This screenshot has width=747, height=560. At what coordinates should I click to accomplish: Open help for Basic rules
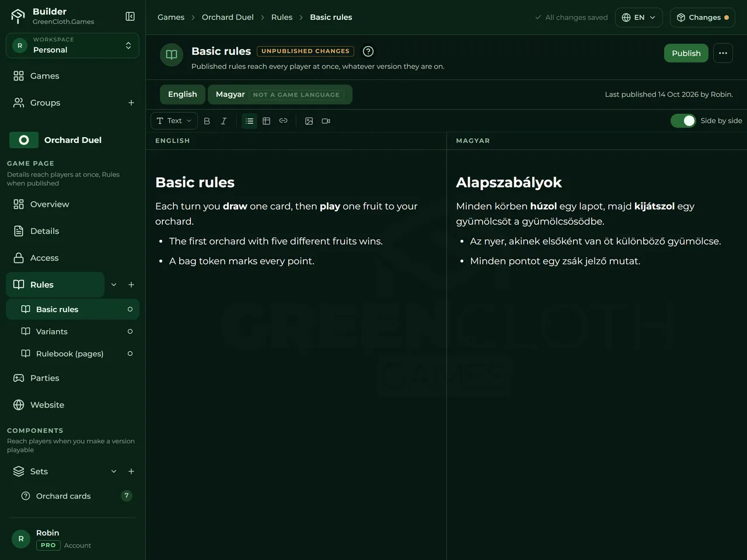pos(368,51)
